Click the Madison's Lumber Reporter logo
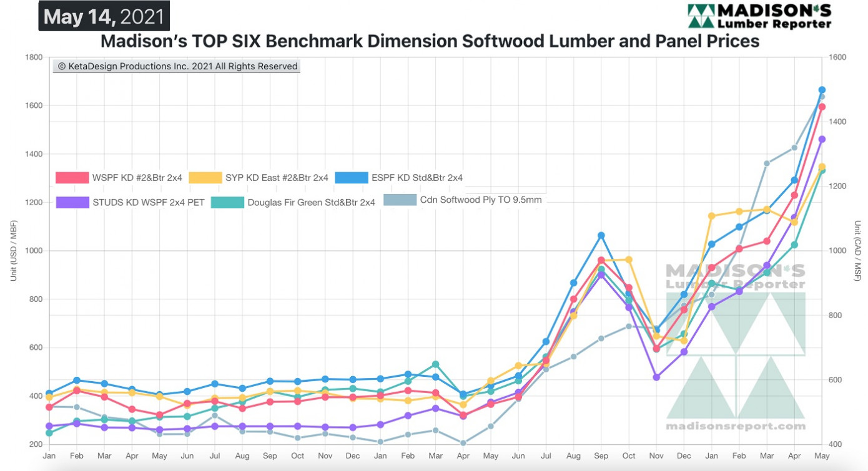This screenshot has height=471, width=868. (759, 16)
